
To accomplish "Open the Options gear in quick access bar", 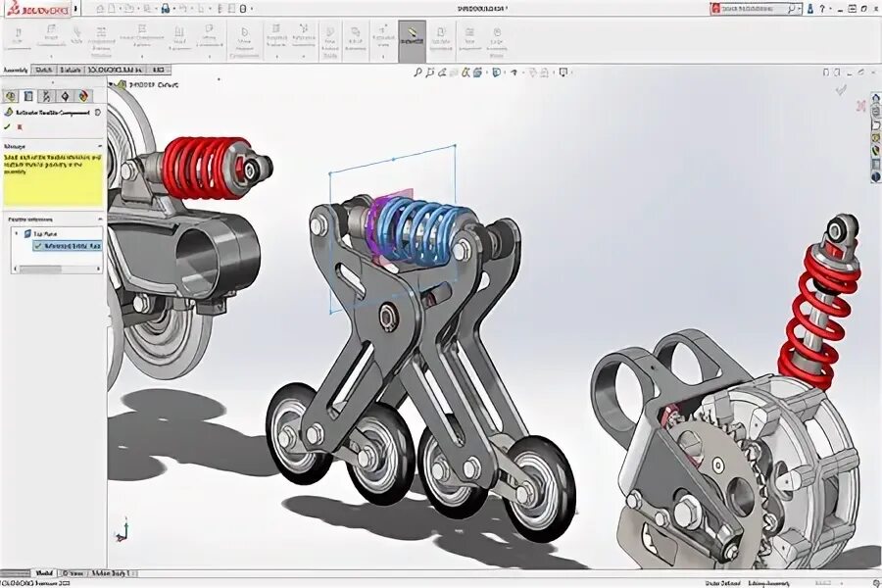I will [243, 9].
